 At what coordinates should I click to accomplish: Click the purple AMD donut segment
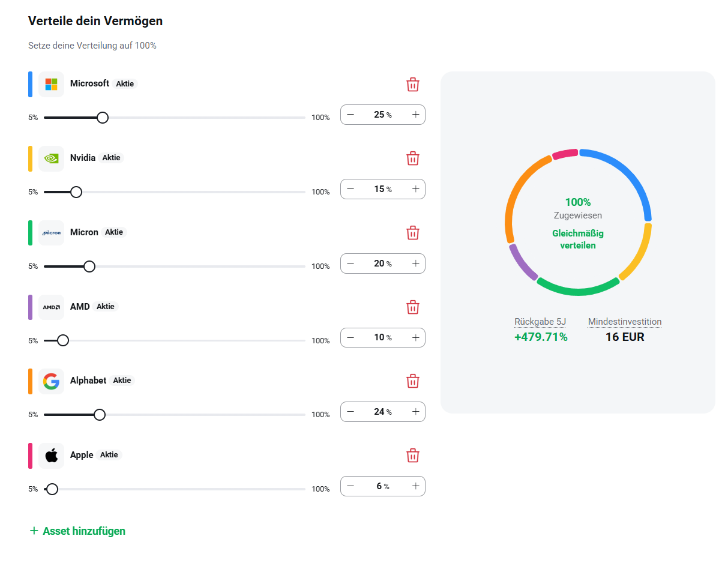520,263
